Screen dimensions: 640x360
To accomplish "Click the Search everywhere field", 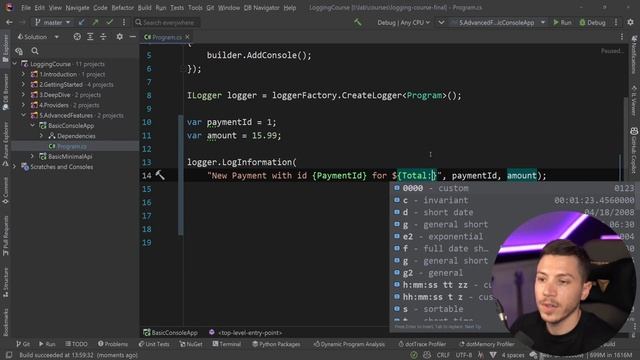I will point(167,22).
